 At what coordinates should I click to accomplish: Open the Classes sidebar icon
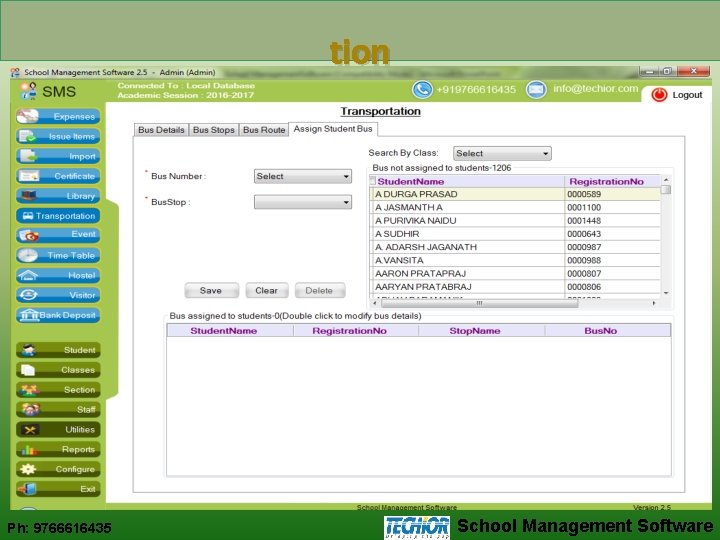(x=28, y=370)
